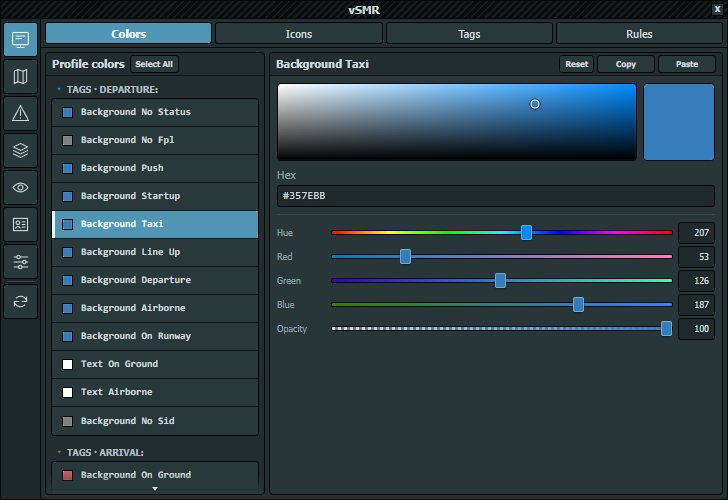Image resolution: width=728 pixels, height=500 pixels.
Task: Select the Background On Runway row
Action: pos(155,336)
